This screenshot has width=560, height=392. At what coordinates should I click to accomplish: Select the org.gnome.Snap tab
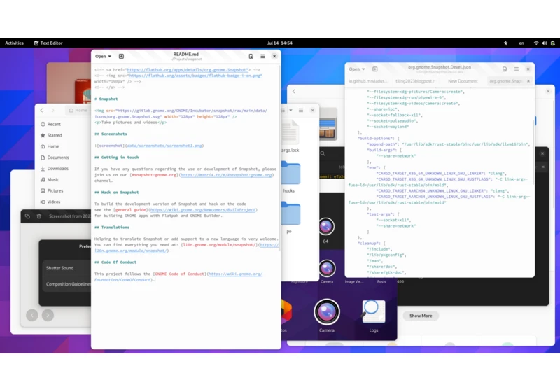(506, 81)
